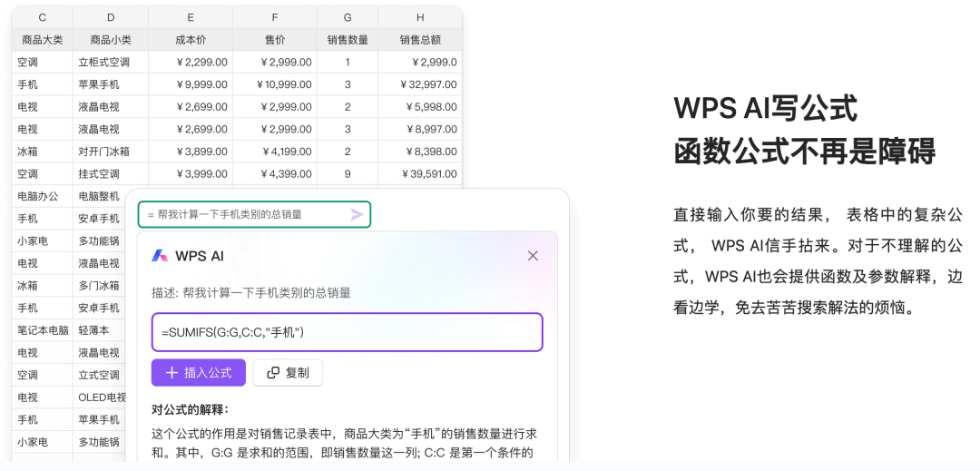
Task: Click the ¥32,997.00 total cell
Action: 420,84
